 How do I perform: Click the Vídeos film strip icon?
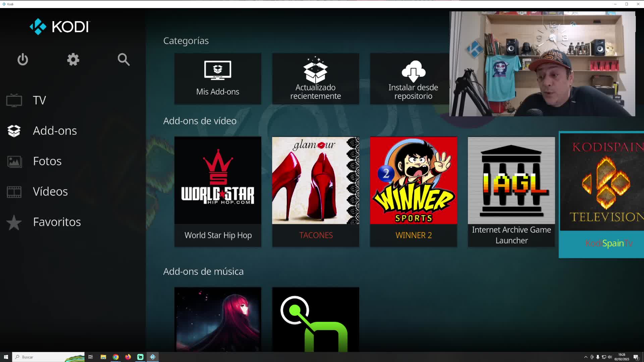click(14, 192)
